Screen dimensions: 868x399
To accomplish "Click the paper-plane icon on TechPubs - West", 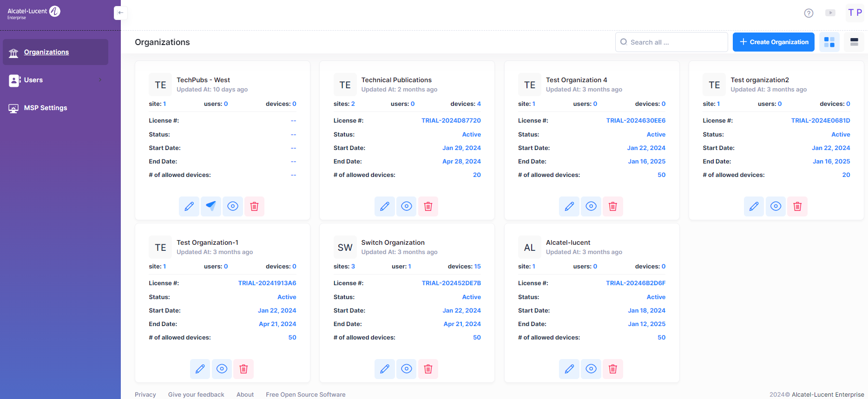I will [211, 206].
